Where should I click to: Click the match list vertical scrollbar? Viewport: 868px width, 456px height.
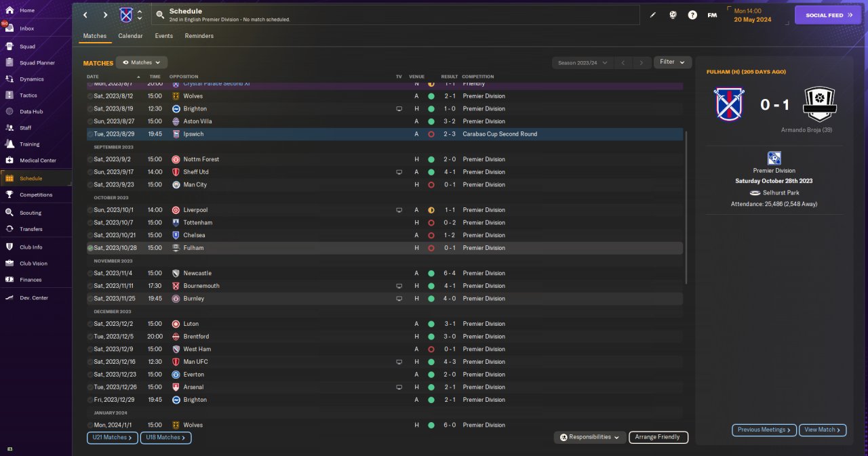(687, 207)
